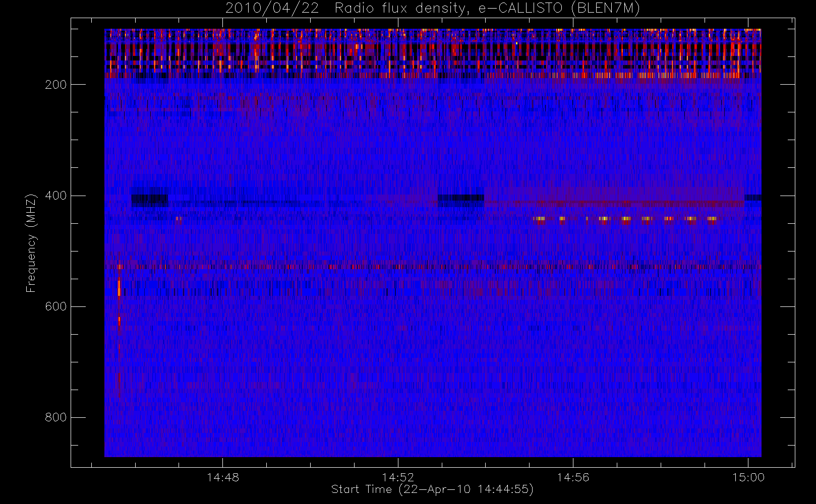Click the 'Frequency (MHZ)' y-axis label
The image size is (816, 504).
click(31, 243)
